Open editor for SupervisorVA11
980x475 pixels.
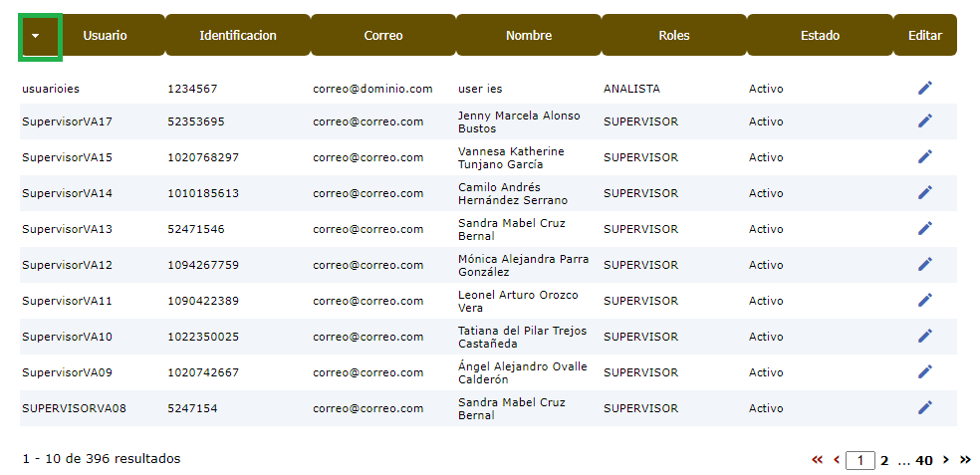[x=925, y=300]
